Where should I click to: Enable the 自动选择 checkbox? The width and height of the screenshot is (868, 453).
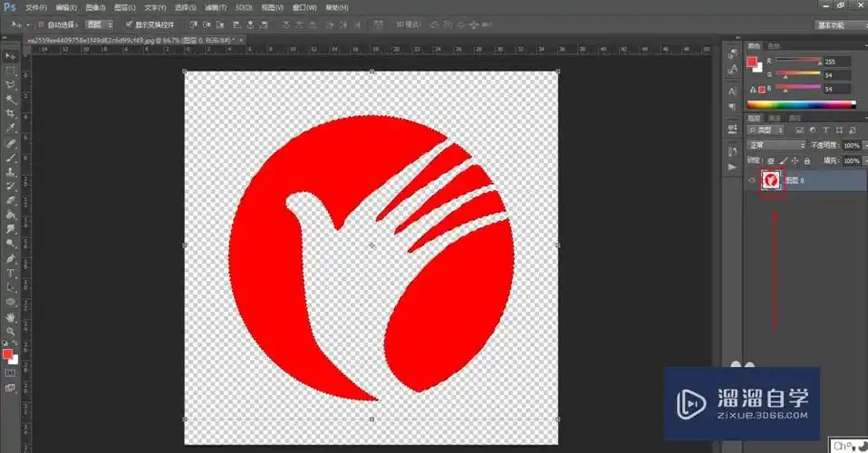pyautogui.click(x=42, y=24)
